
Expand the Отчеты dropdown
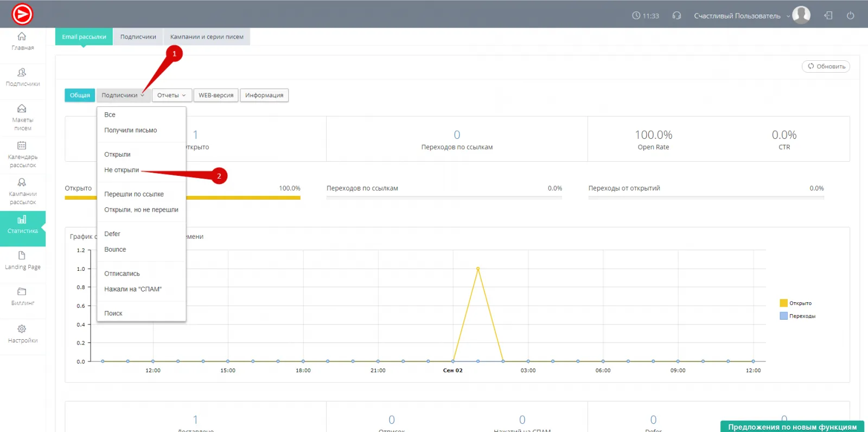click(171, 96)
